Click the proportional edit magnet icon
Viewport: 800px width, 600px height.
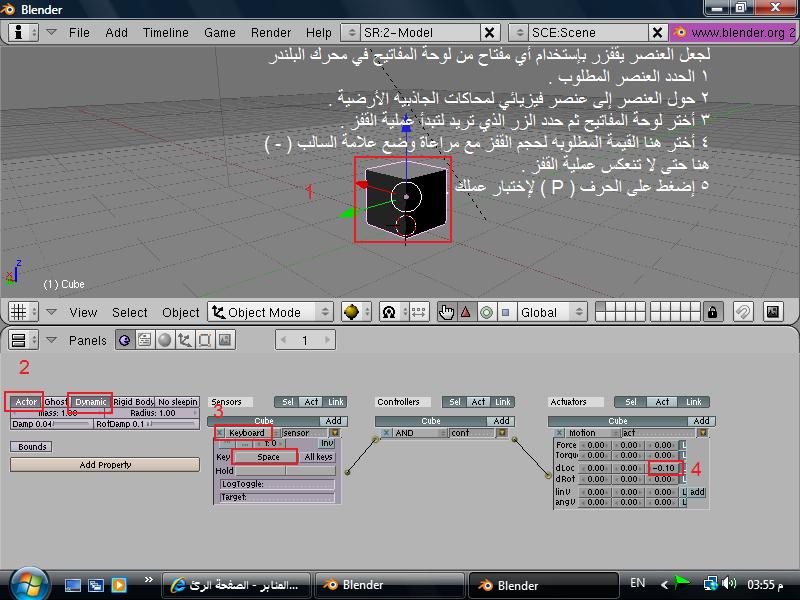[743, 312]
